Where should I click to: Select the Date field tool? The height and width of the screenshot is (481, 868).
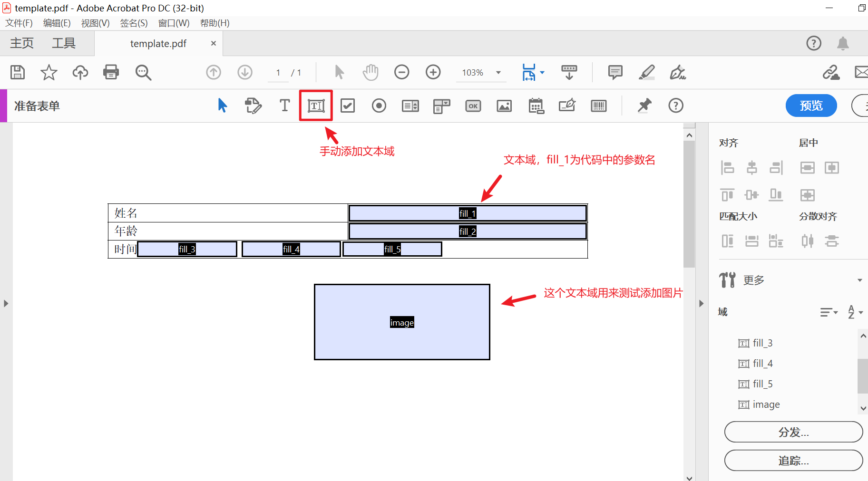point(536,106)
